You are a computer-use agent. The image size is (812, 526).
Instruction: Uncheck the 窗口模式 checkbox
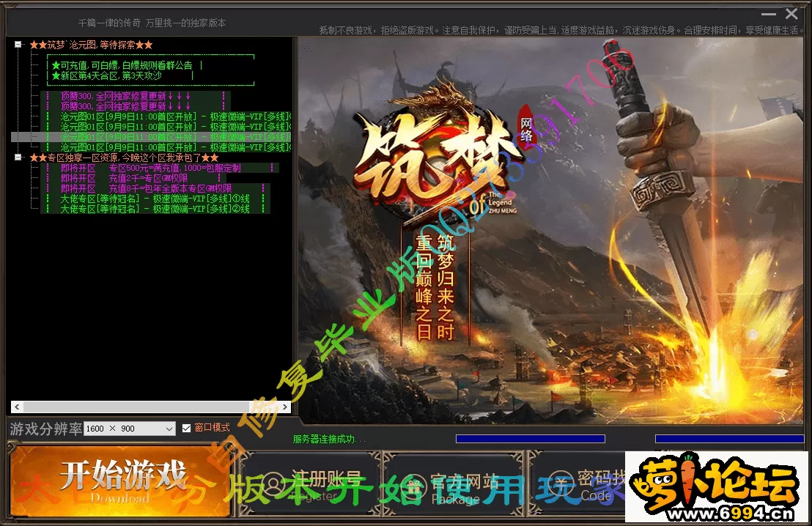(x=186, y=428)
